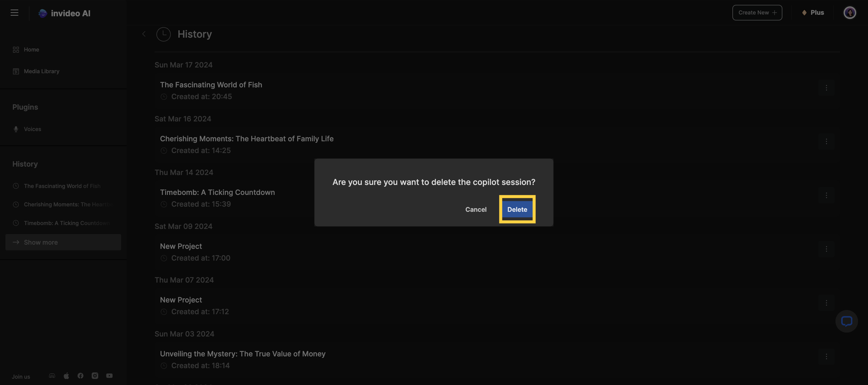Open three-dot menu for Unveiling the Mystery project
The width and height of the screenshot is (868, 385).
click(826, 356)
